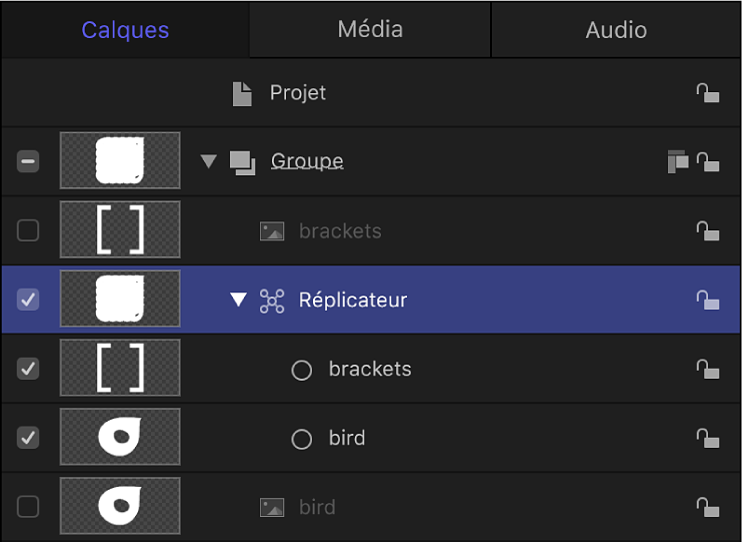Switch to the Média tab
Image resolution: width=742 pixels, height=543 pixels.
click(370, 29)
